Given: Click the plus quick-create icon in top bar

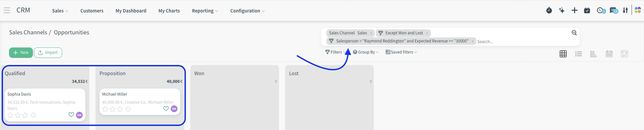Looking at the screenshot, I should pyautogui.click(x=574, y=10).
